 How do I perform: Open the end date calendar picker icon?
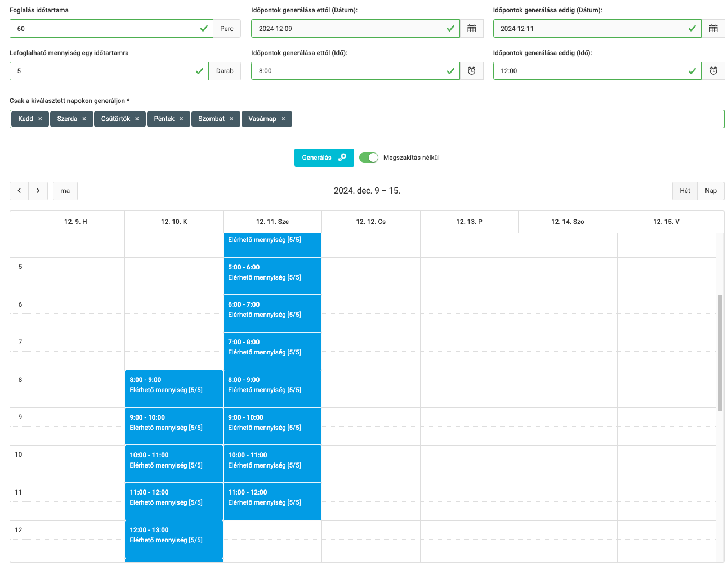click(713, 29)
